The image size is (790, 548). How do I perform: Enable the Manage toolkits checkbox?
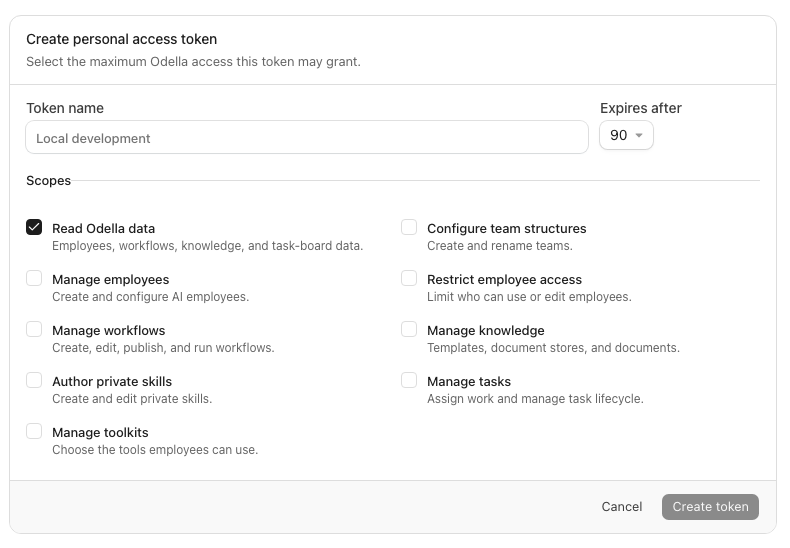[x=34, y=431]
